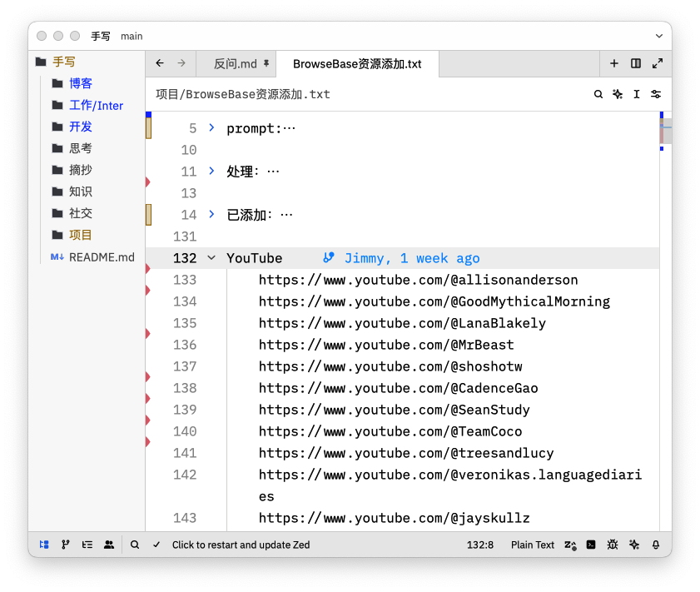Click the diagnostics checkmark icon
The height and width of the screenshot is (592, 700).
156,545
